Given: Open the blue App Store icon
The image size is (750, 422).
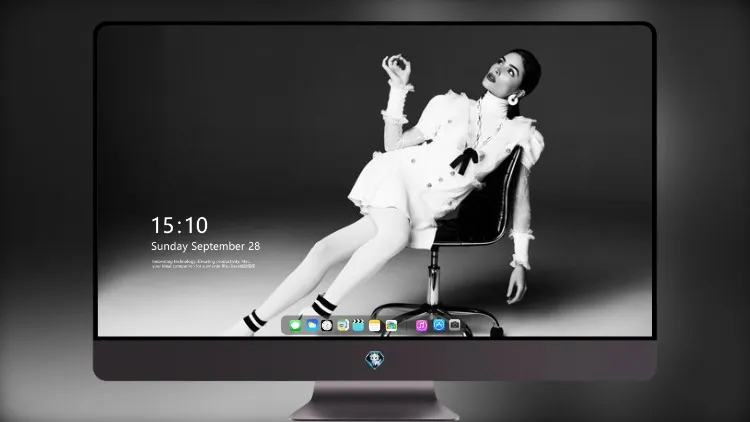Looking at the screenshot, I should (x=439, y=325).
